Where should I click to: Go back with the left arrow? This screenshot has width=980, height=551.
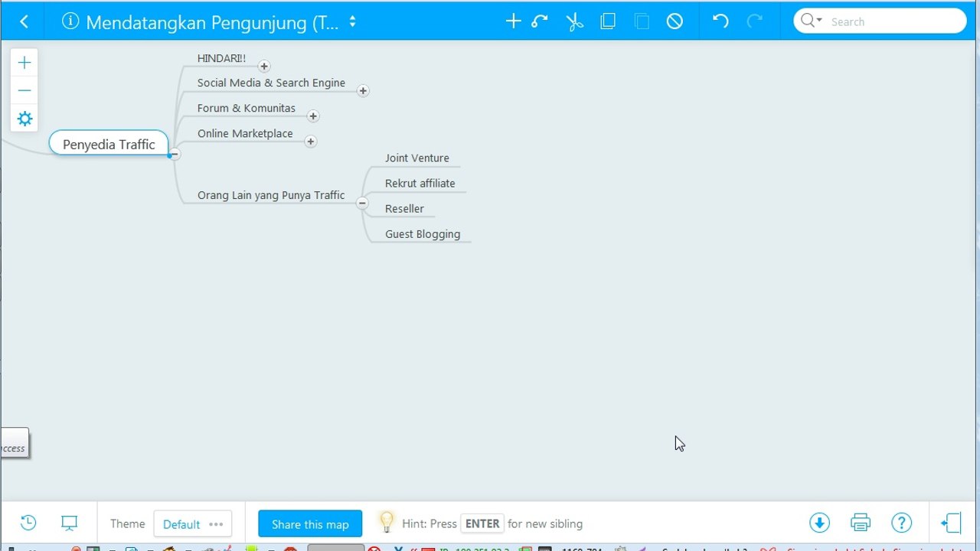24,21
